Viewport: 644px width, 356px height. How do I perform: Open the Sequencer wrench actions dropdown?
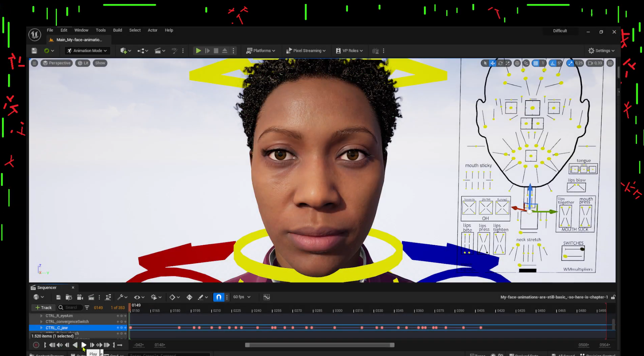pos(122,297)
